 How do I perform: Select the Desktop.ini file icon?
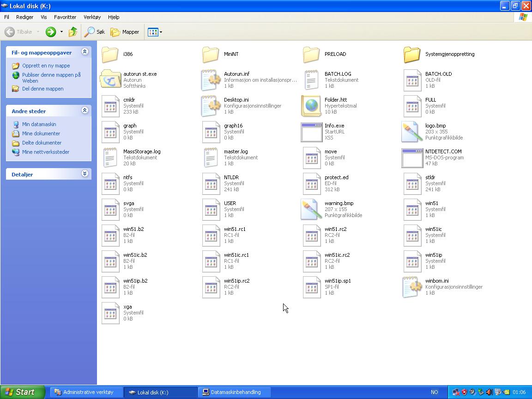click(x=211, y=106)
